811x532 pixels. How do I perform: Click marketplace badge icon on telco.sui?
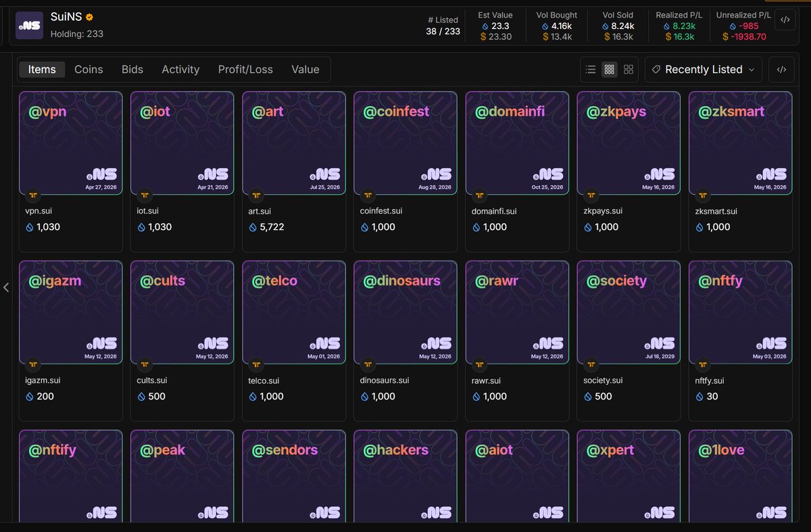tap(257, 365)
